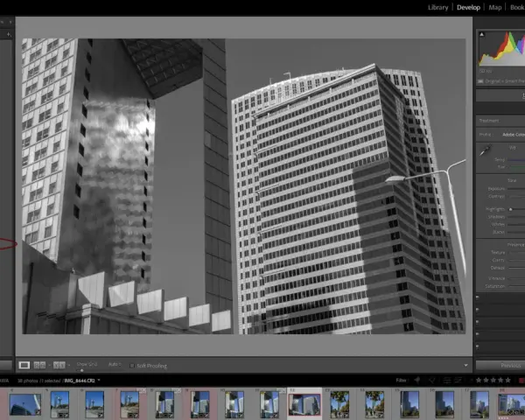Select filmstrip thumbnail number 17

point(479,404)
